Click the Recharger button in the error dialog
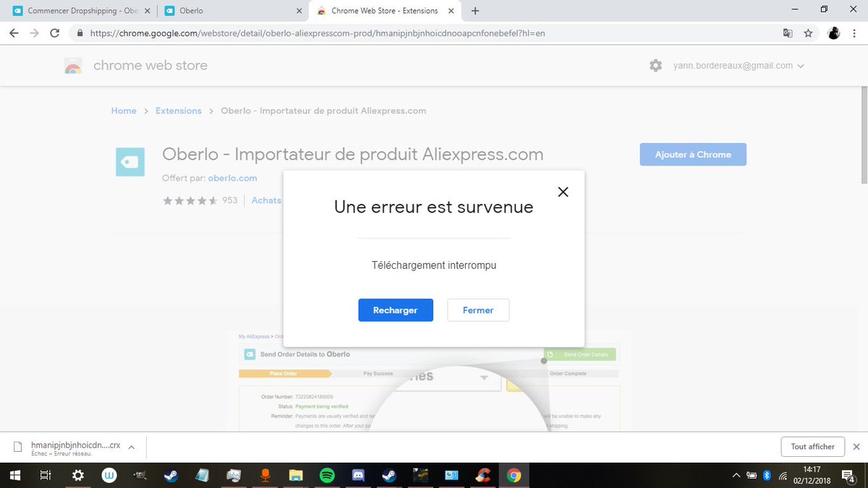Screen dimensions: 868x488 pyautogui.click(x=396, y=310)
